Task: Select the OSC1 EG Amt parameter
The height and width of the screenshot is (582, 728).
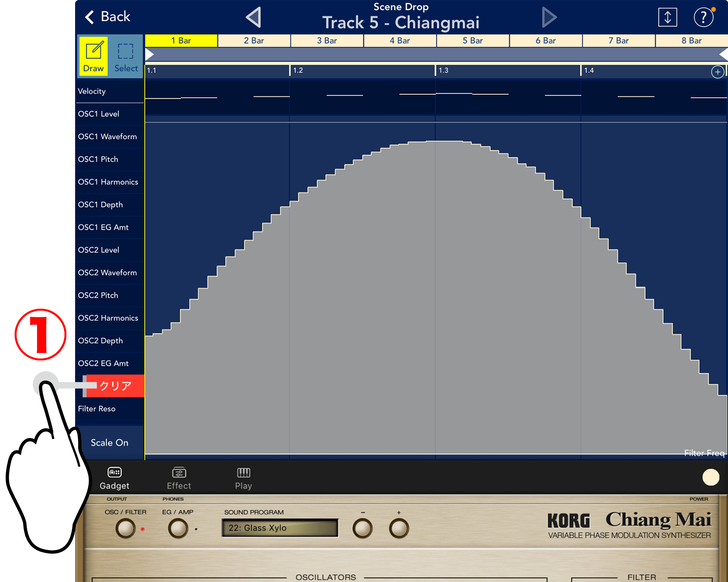Action: tap(110, 227)
